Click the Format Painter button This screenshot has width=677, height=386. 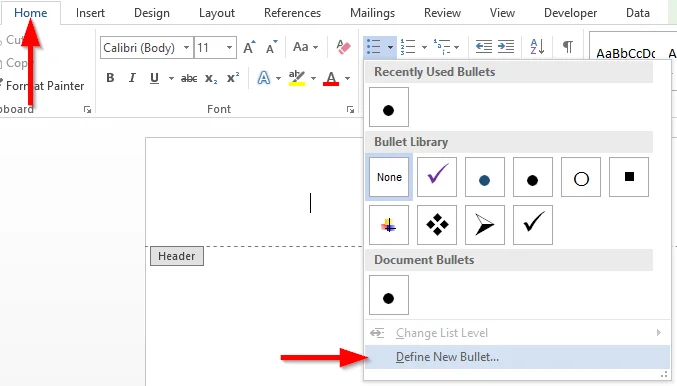click(42, 86)
